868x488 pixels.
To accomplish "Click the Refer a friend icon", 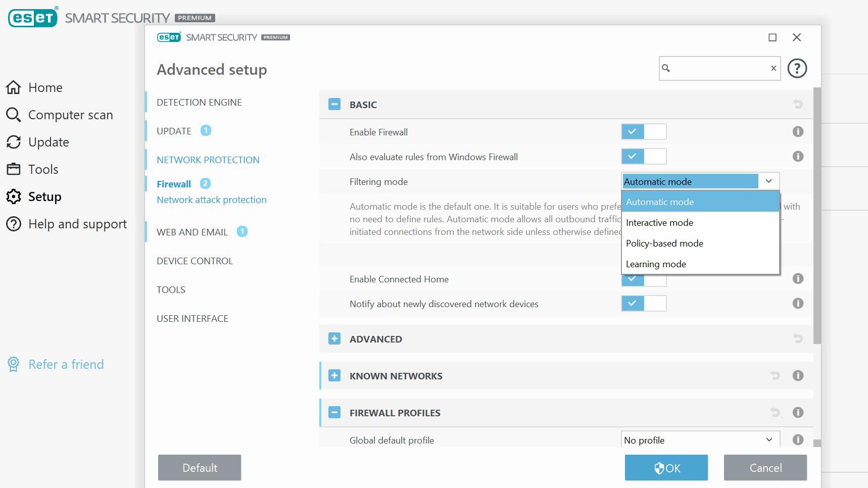I will pyautogui.click(x=14, y=364).
